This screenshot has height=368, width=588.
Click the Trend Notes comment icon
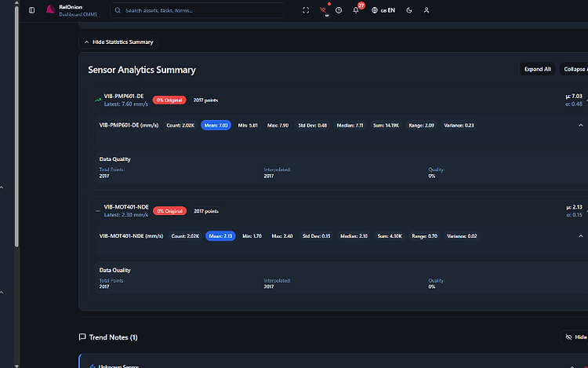click(82, 337)
